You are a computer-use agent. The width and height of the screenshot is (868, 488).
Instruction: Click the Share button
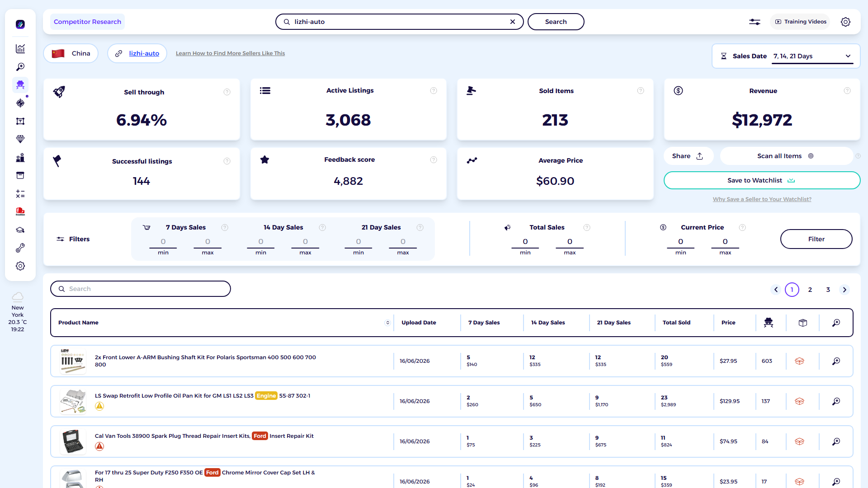click(688, 156)
